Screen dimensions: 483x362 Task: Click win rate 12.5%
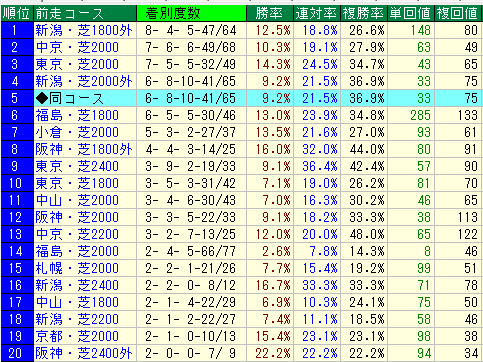273,31
